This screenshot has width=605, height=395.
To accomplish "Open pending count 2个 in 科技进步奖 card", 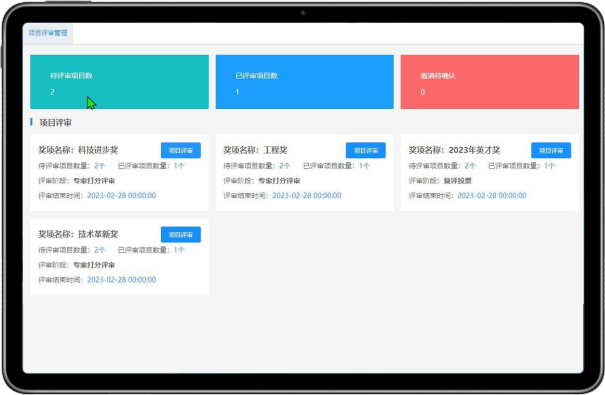I will pos(100,166).
